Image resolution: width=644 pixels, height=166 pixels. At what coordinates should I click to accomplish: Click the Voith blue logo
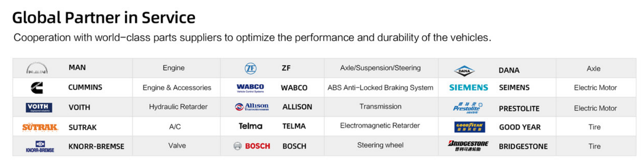coord(39,107)
